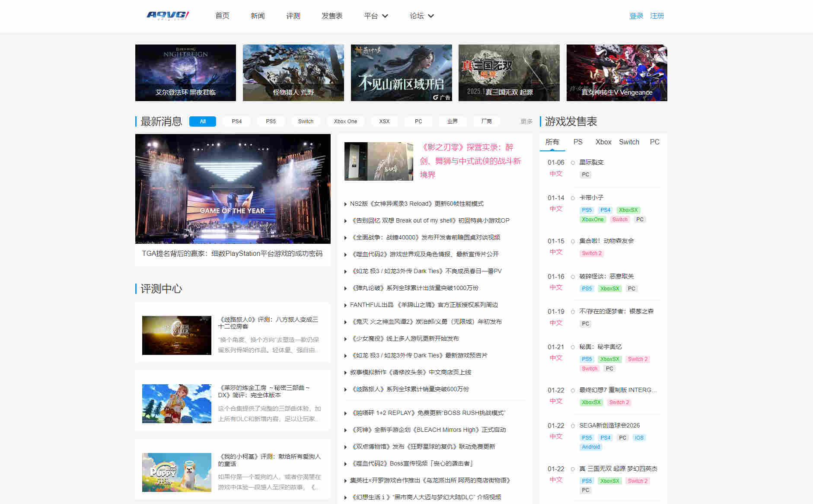Switch release list to PC tab
Viewport: 813px width, 504px height.
pos(654,142)
